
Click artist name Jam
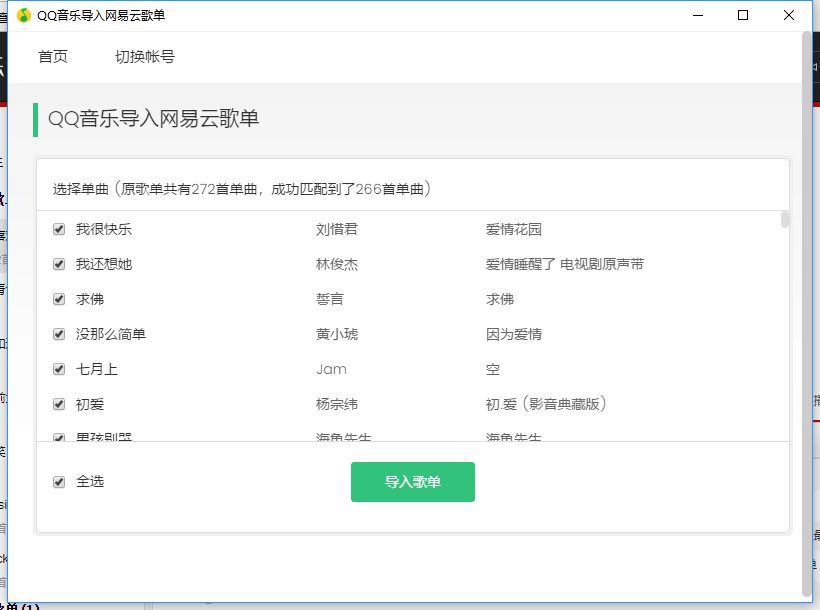click(331, 369)
